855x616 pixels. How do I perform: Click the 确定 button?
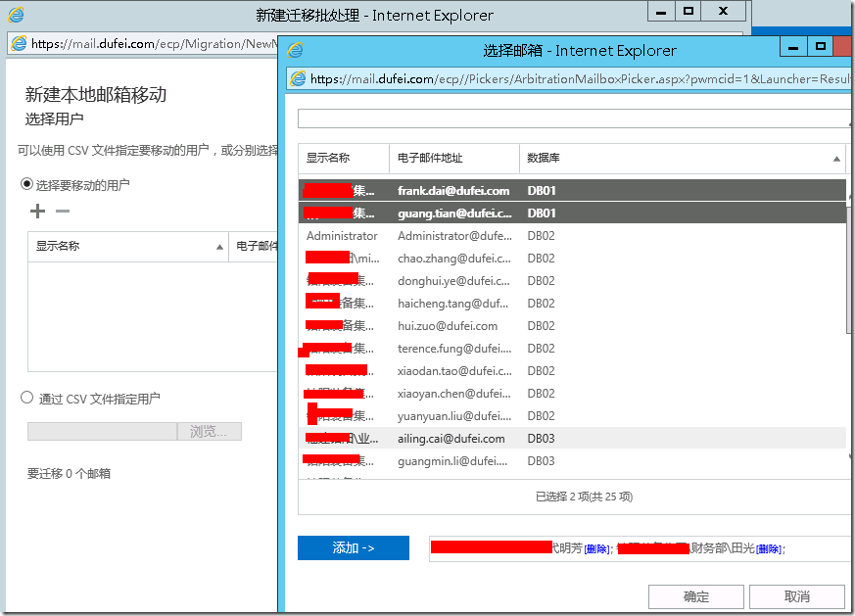[x=696, y=596]
